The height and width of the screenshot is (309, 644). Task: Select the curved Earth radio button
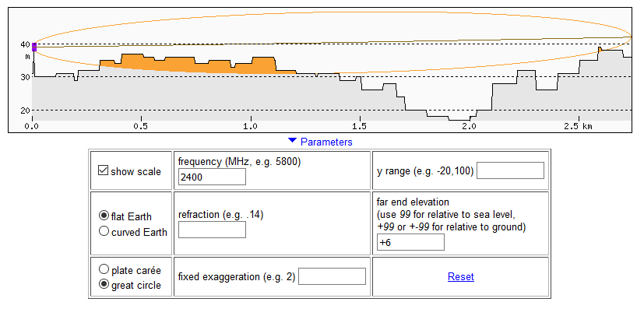(x=104, y=231)
